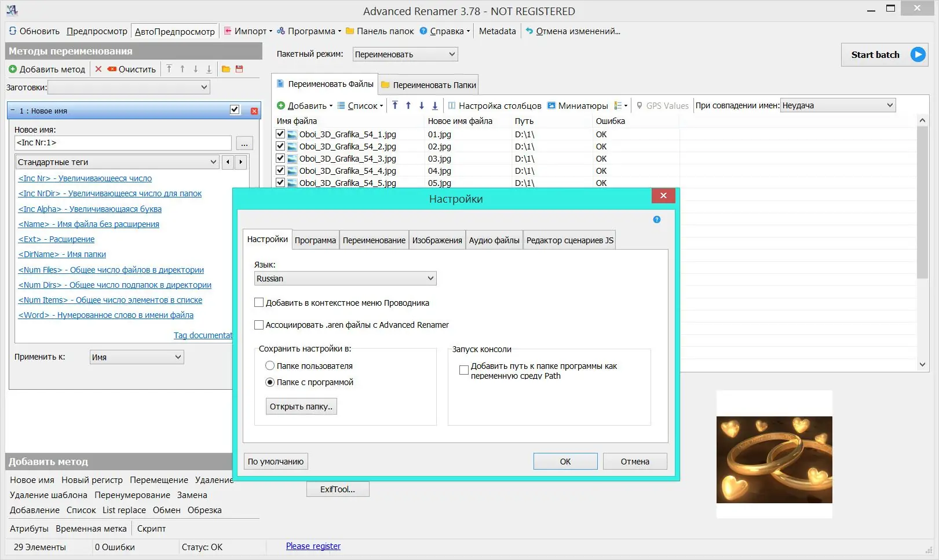
Task: Toggle Миниатюры thumbnails view
Action: (578, 105)
